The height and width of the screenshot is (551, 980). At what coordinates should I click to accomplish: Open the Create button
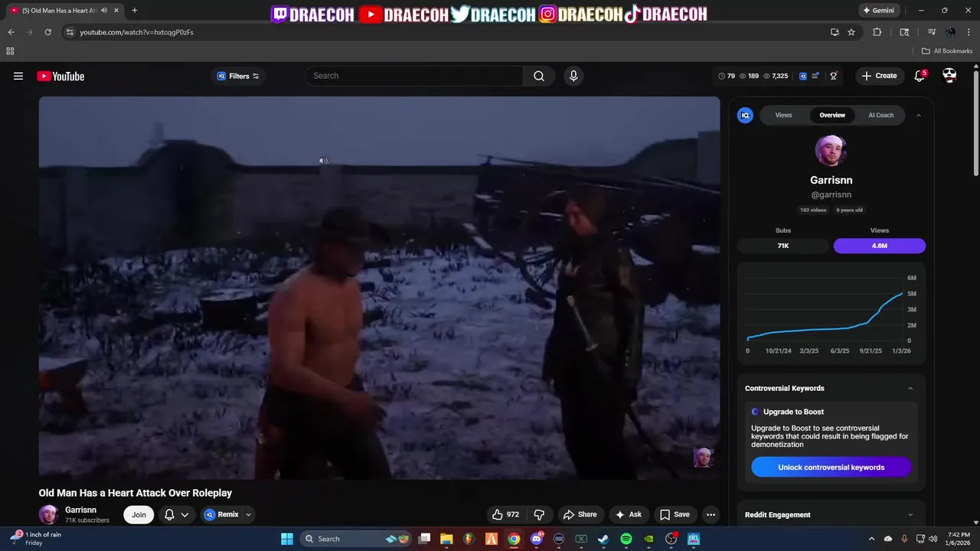pos(879,76)
